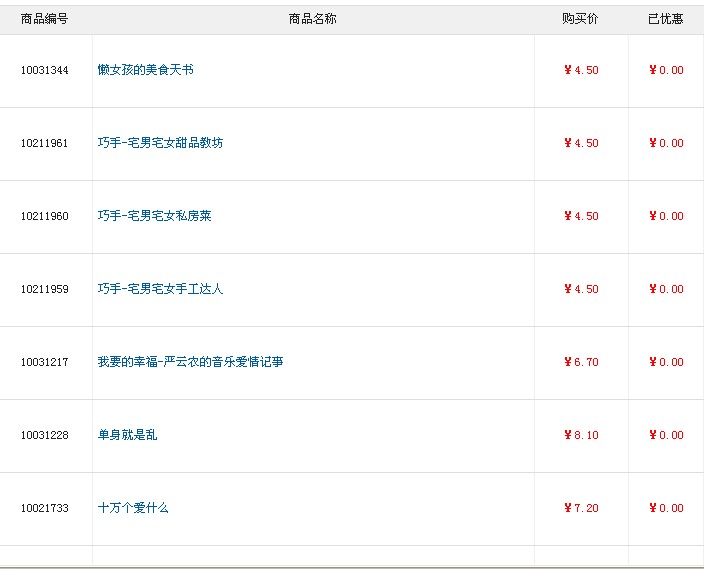Click discount ¥0.00 for 十万个爱什么

click(666, 508)
